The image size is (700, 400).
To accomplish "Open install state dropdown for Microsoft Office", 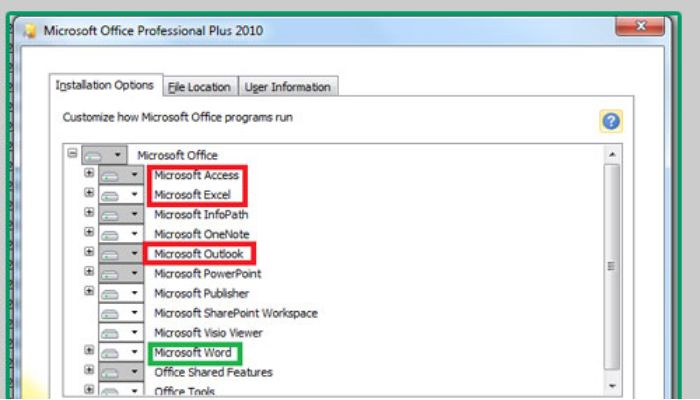I will click(x=104, y=155).
